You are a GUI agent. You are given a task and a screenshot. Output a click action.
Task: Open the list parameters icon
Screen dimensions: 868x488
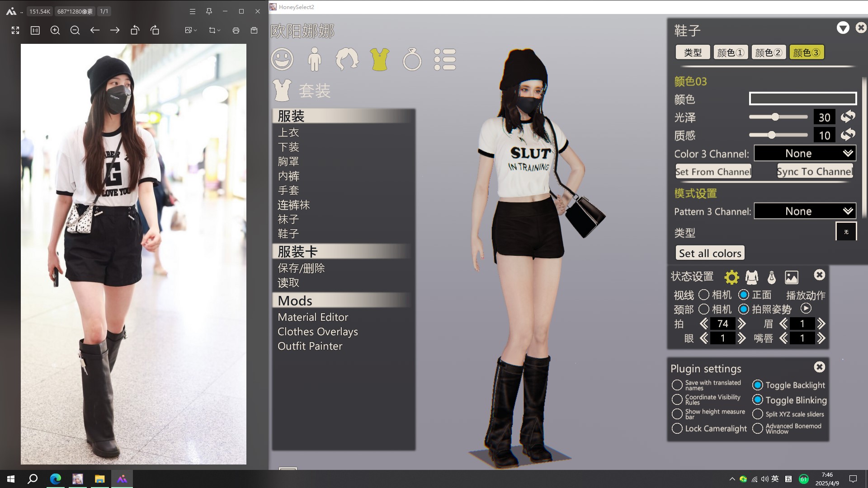(445, 59)
